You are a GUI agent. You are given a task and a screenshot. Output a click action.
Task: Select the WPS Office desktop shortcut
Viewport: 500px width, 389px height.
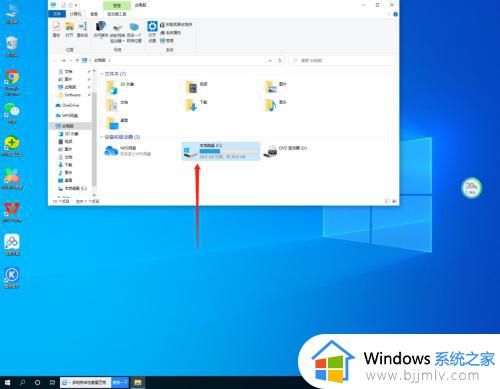[12, 212]
